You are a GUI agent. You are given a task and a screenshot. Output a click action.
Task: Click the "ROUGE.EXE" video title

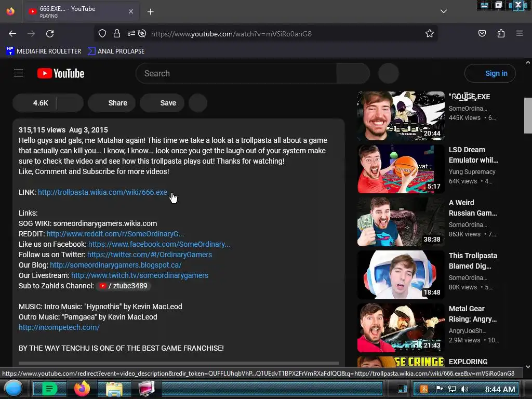470,97
